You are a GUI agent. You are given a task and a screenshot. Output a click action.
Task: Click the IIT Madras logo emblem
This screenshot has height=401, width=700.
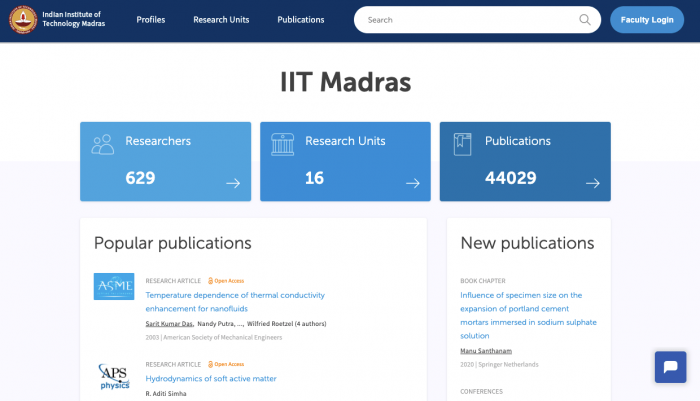[x=23, y=20]
